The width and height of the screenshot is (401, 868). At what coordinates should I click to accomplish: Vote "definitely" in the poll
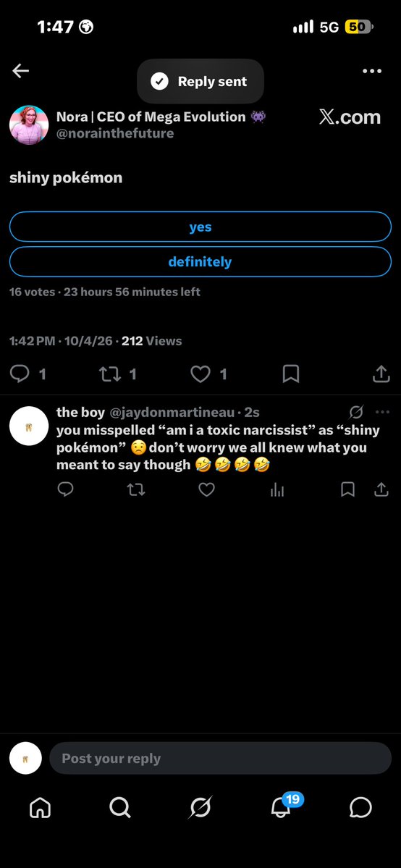(200, 262)
